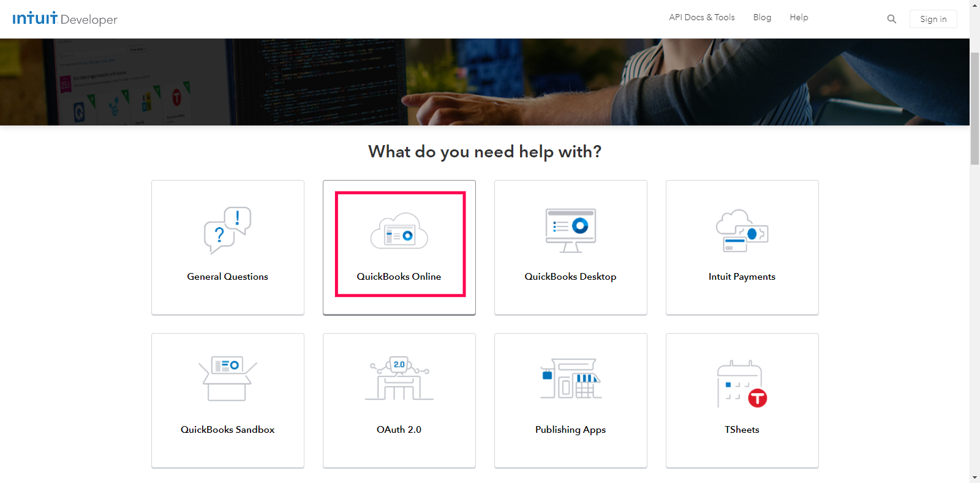The width and height of the screenshot is (980, 483).
Task: Click the QuickBooks Desktop monitor icon
Action: pos(571,230)
